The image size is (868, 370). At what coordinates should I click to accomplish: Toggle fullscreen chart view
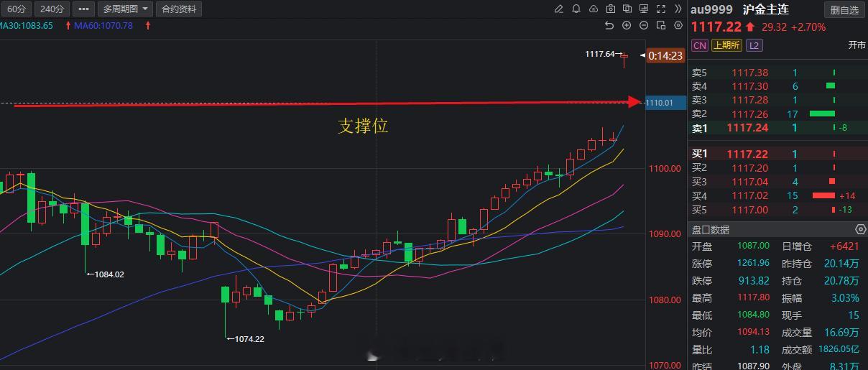coord(661,9)
